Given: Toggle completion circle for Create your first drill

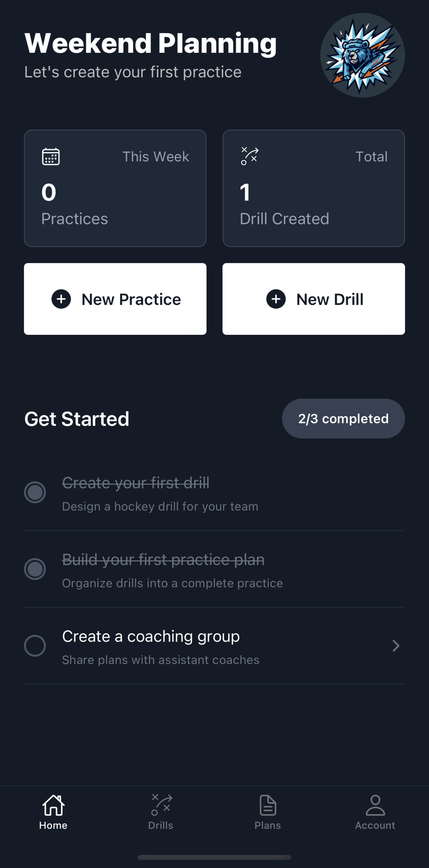Looking at the screenshot, I should (35, 492).
